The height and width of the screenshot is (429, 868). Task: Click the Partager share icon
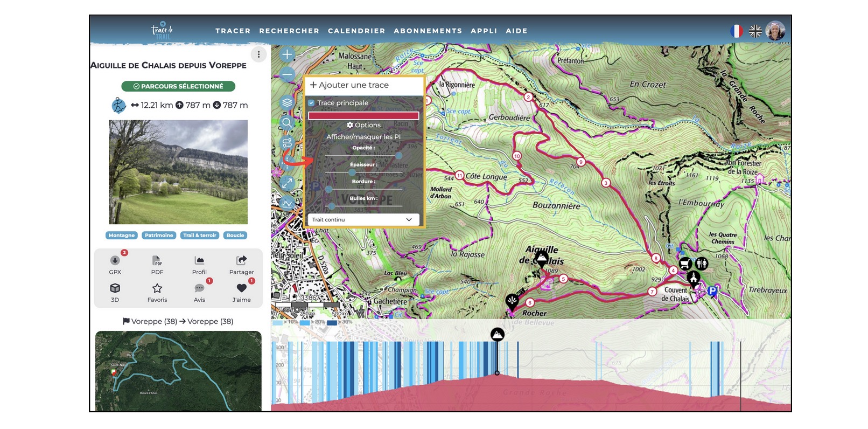point(241,261)
